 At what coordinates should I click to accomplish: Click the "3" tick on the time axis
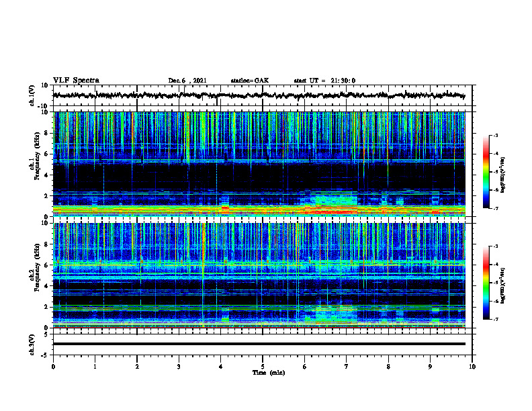coord(179,367)
